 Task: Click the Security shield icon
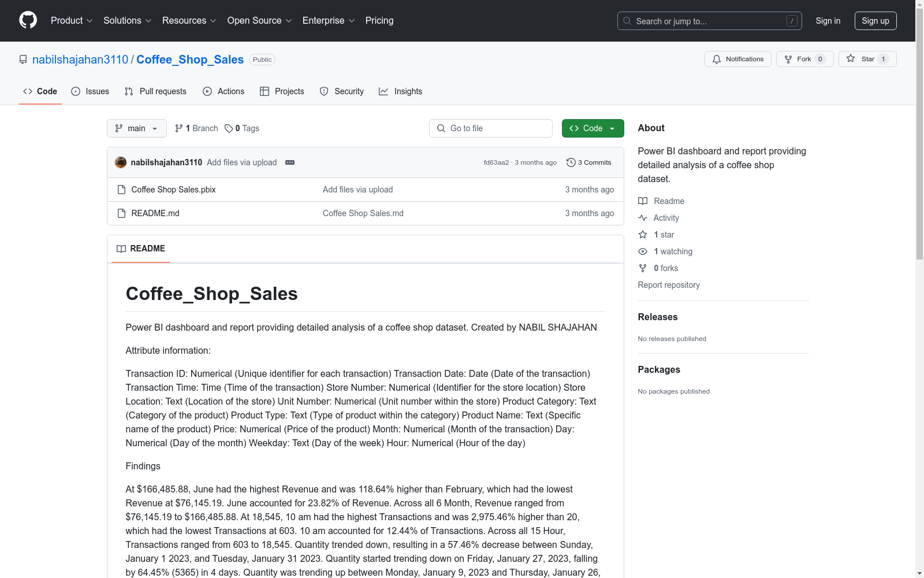pyautogui.click(x=324, y=91)
